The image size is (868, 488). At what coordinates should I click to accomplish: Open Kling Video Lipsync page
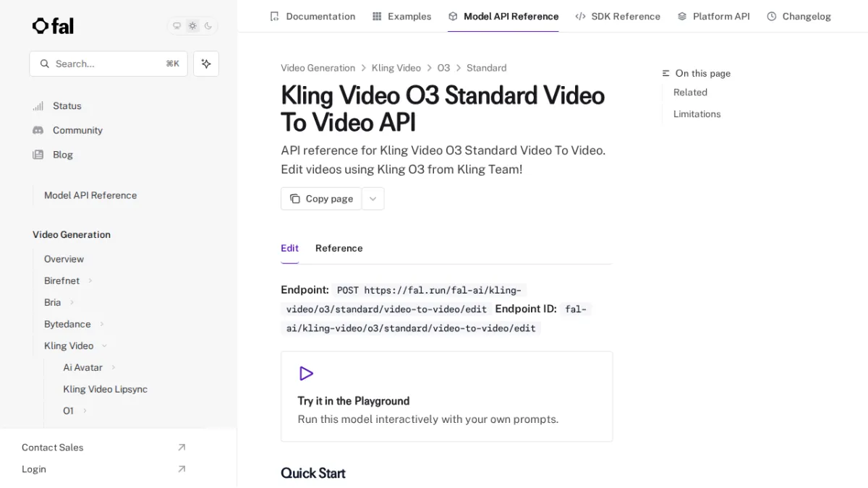[105, 389]
